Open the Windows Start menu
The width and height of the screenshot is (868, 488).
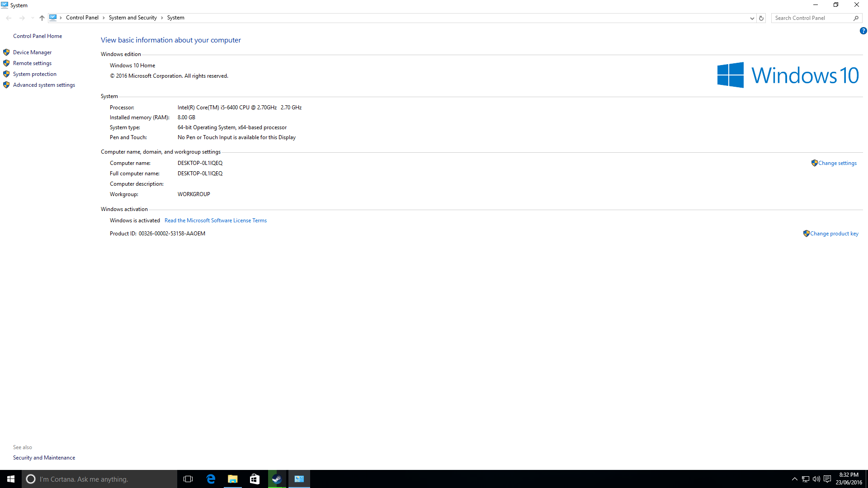point(11,479)
